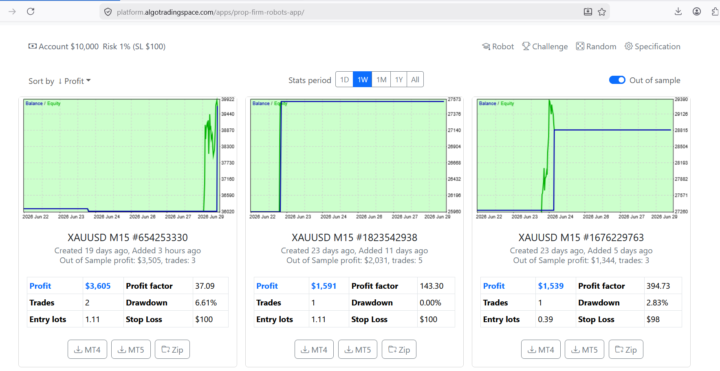Click 'Created 23 days ago, Added 5 days ago'
Viewport: 720px width, 371px height.
tap(581, 251)
